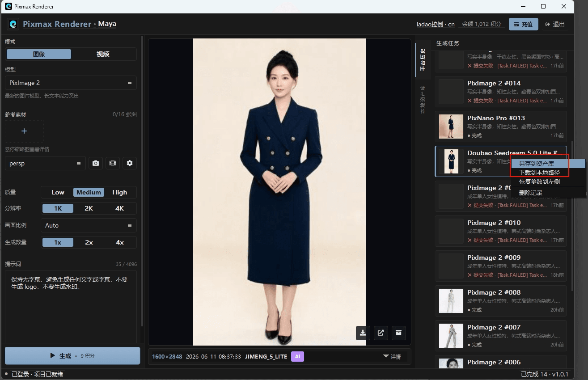Screen dimensions: 588x380
Task: Switch mode to 视频
Action: pos(103,54)
